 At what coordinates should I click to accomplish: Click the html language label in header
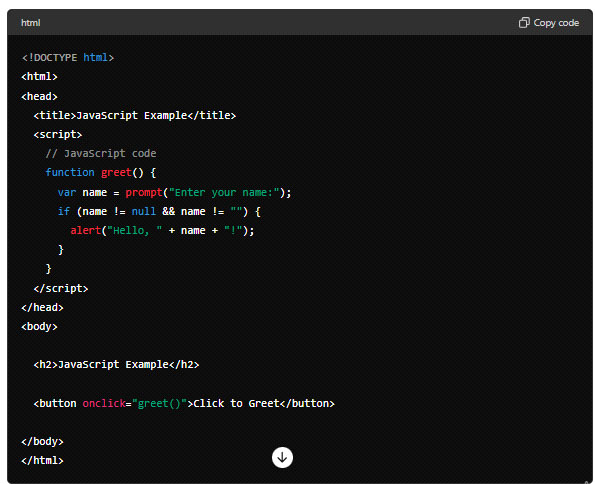pos(30,23)
